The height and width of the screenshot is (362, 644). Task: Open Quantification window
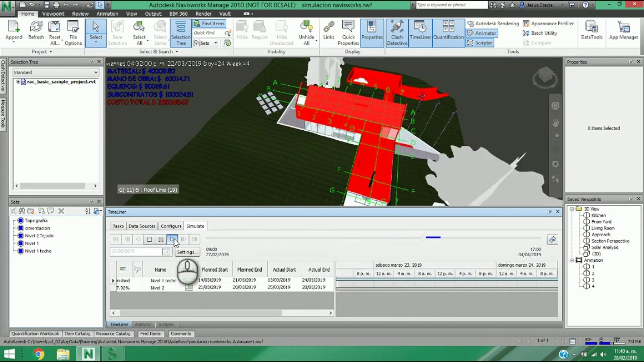[448, 33]
